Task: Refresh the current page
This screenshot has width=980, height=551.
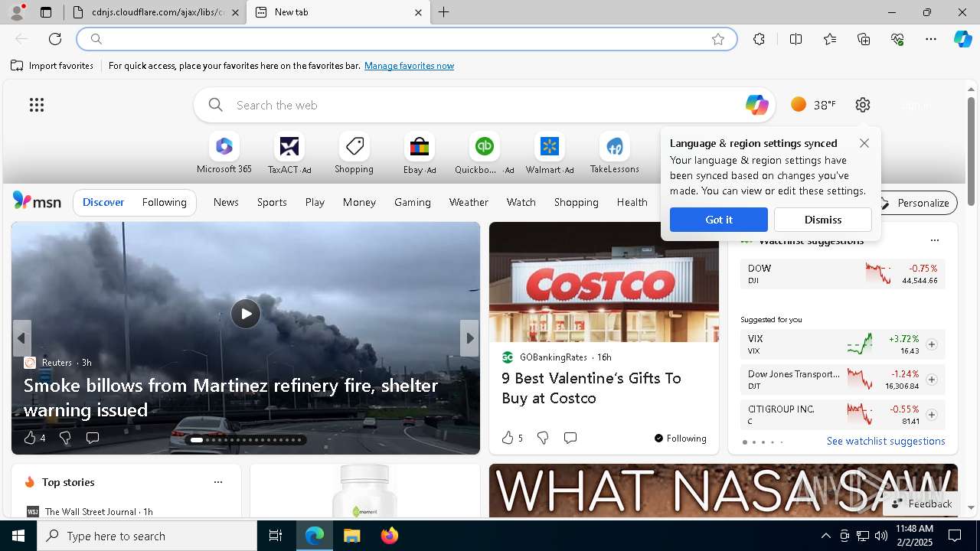Action: (x=55, y=39)
